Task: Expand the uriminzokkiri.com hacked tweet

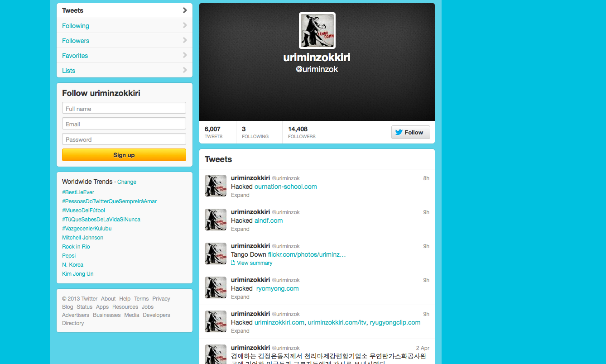Action: 240,331
